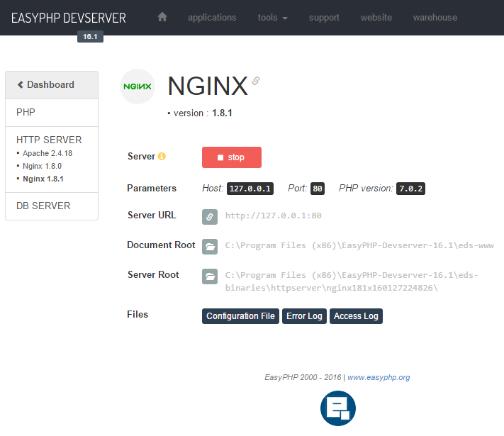
Task: Open the Document Root folder icon
Action: (210, 246)
